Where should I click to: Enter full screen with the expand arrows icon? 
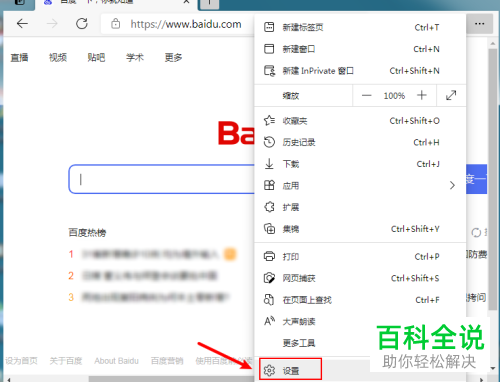coord(451,95)
